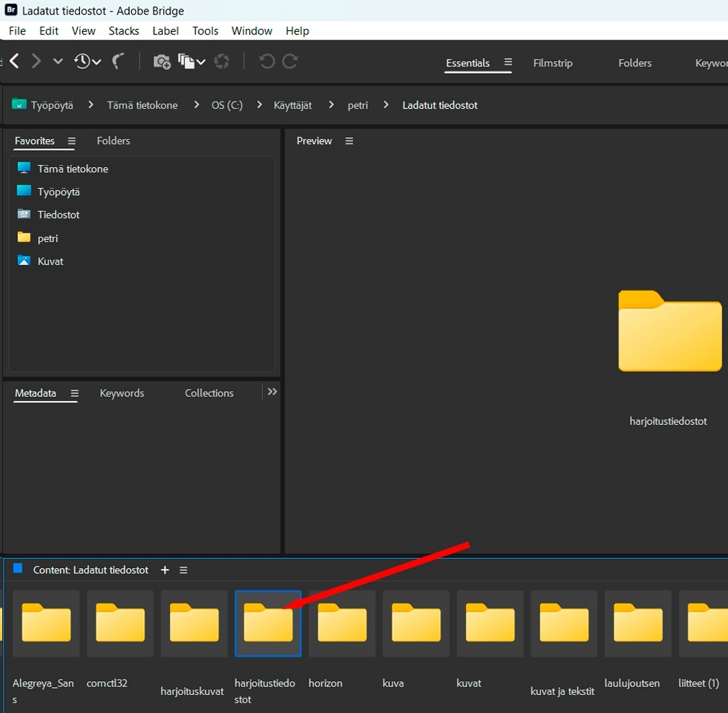Open the recent files clock dropdown
The height and width of the screenshot is (713, 728).
(x=87, y=62)
